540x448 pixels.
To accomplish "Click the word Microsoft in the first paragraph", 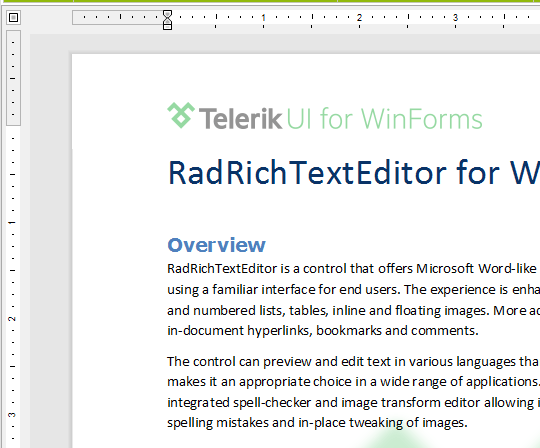I will (445, 269).
